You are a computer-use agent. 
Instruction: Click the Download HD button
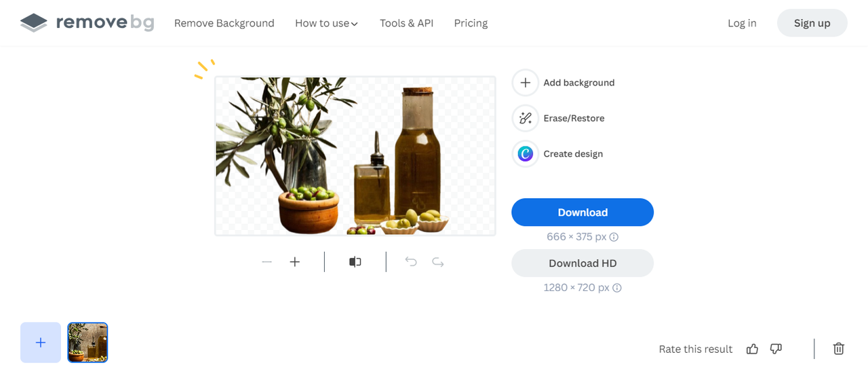click(583, 263)
